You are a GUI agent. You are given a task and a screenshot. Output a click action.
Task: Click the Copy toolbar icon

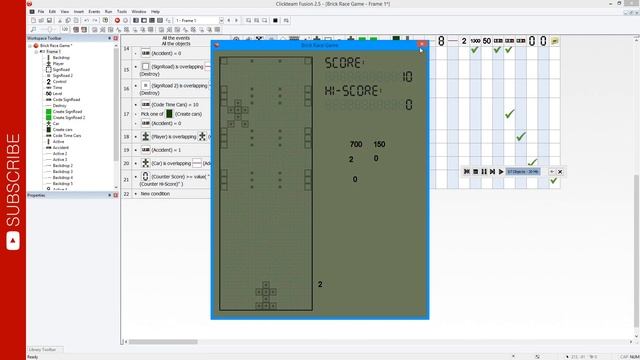(68, 20)
